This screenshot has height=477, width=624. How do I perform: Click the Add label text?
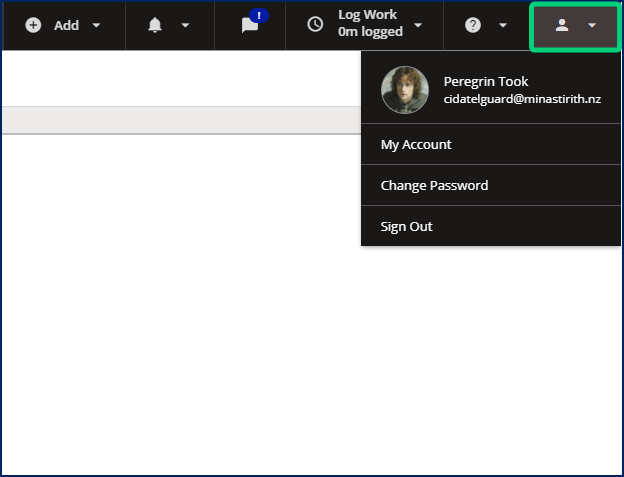[66, 25]
